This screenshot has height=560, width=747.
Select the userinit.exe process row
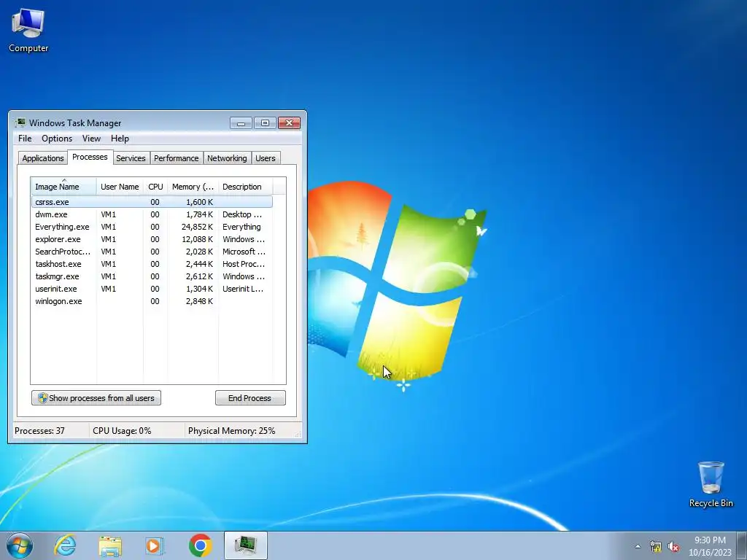point(152,289)
